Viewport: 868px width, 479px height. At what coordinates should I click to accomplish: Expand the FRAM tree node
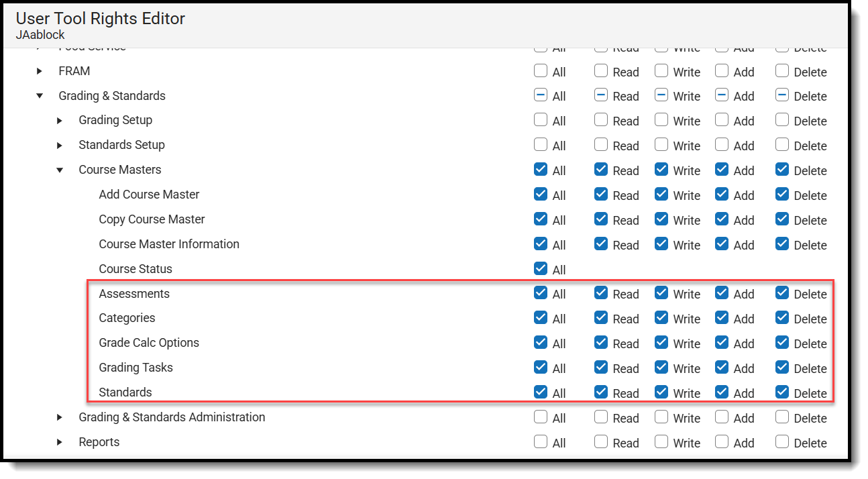(38, 71)
